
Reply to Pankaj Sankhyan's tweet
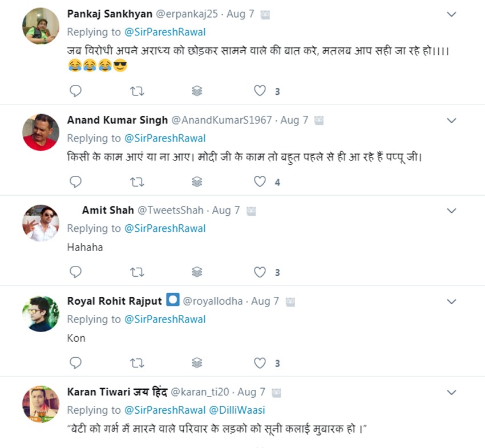pyautogui.click(x=75, y=91)
